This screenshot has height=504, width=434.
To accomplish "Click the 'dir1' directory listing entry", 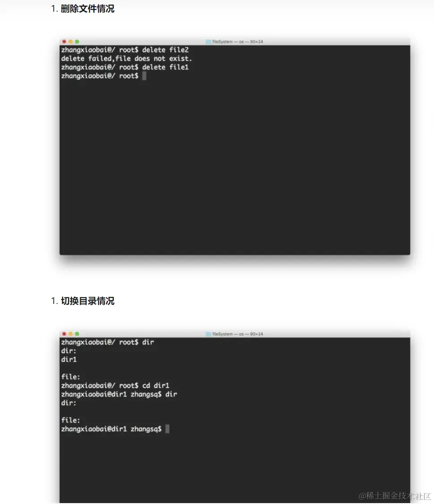I will [69, 359].
